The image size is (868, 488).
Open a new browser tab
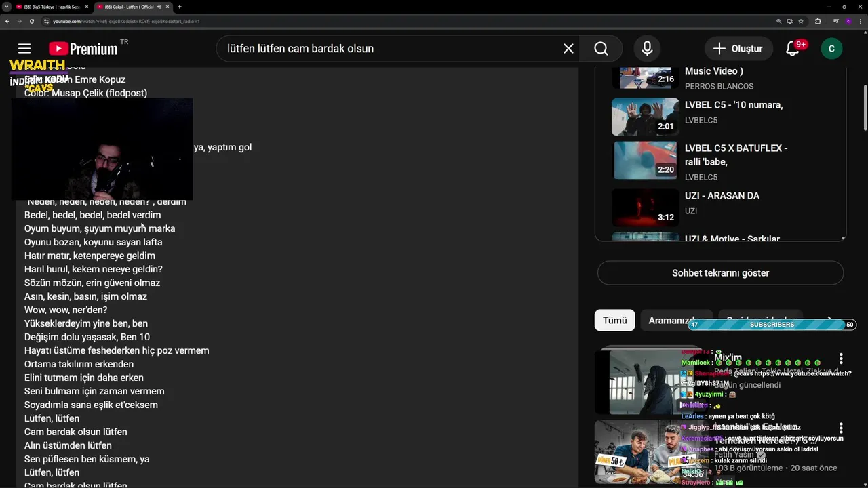(180, 7)
